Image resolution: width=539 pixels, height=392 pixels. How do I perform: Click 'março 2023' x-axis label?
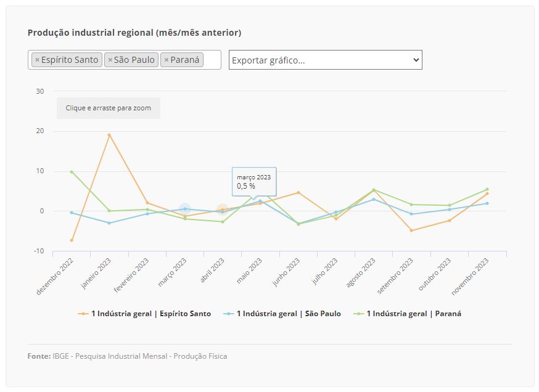[x=172, y=273]
